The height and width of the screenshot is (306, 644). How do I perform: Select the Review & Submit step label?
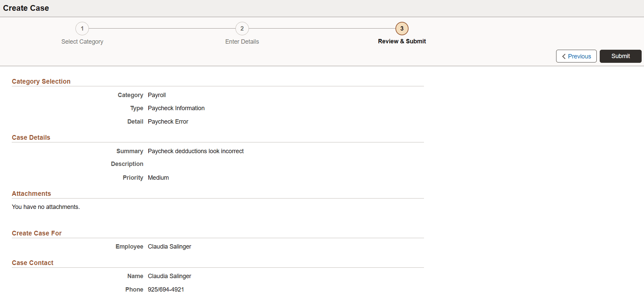[x=402, y=41]
